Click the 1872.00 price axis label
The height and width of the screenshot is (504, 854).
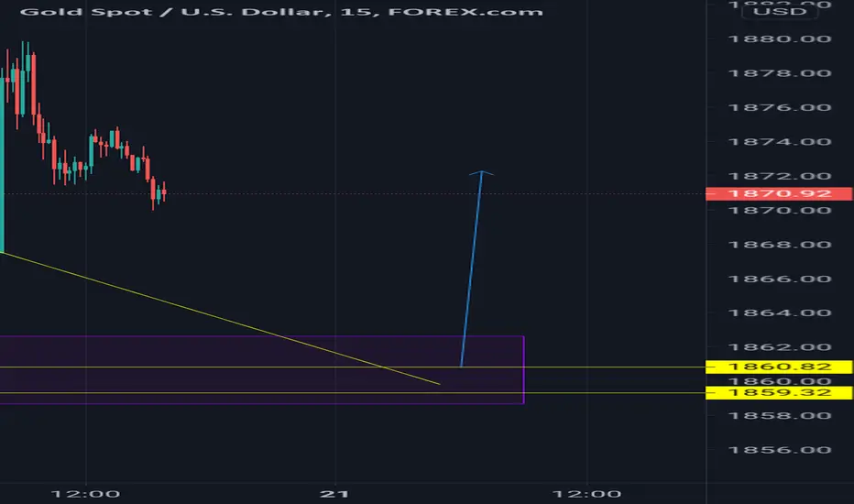[780, 176]
